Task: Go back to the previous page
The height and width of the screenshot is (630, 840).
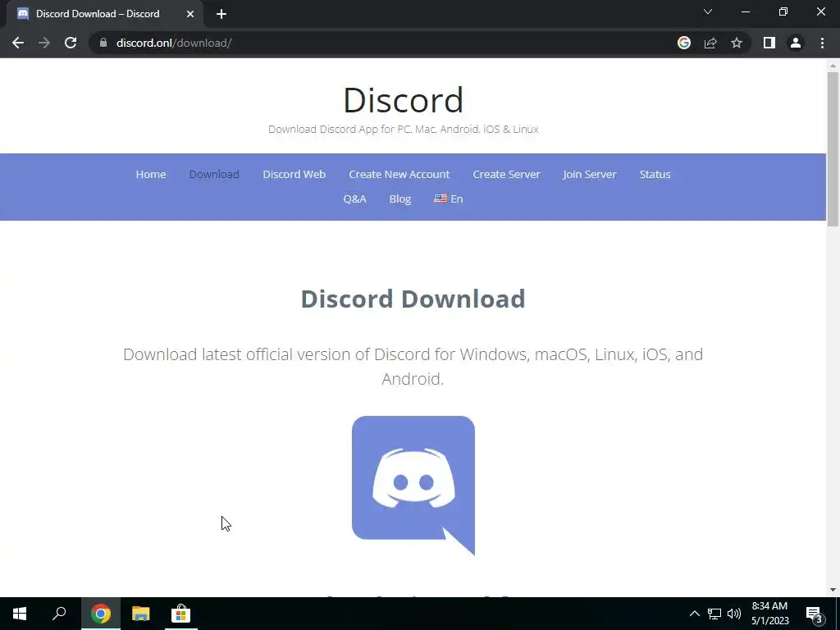Action: pyautogui.click(x=18, y=43)
